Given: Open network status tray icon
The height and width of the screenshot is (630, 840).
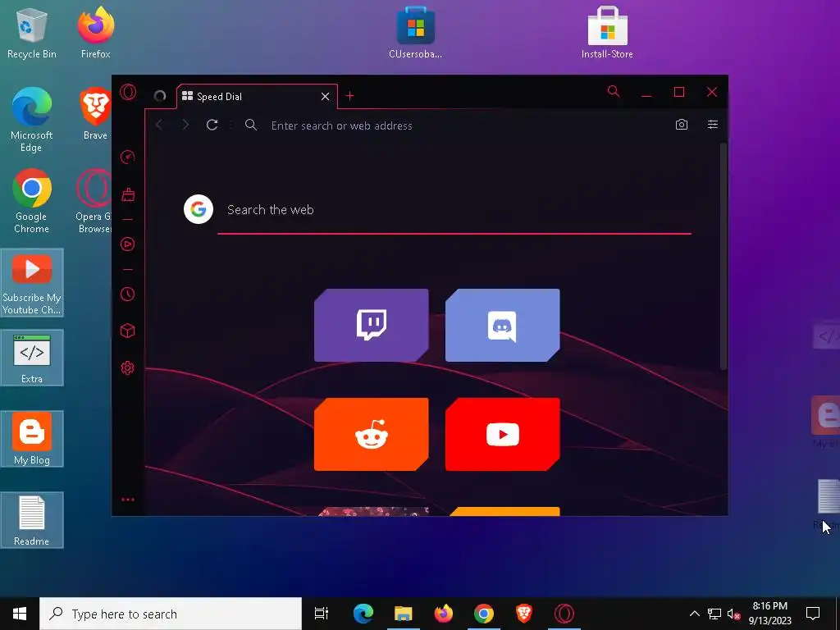Looking at the screenshot, I should [714, 614].
